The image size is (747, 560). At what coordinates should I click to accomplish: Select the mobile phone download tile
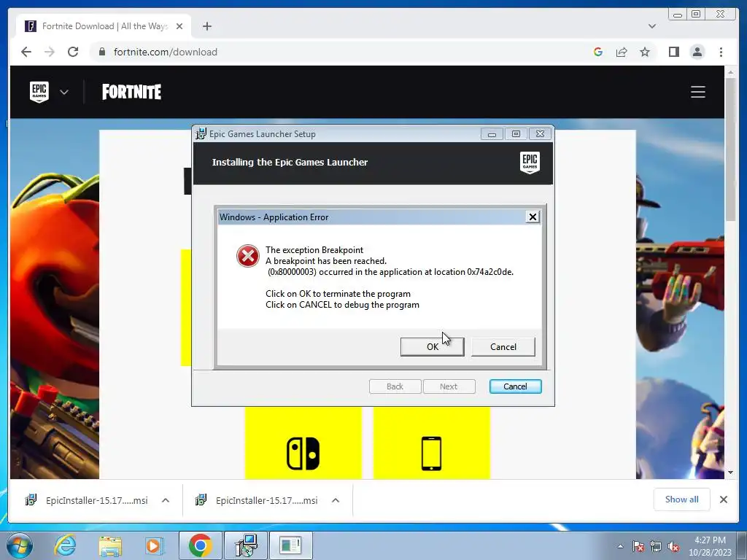[x=432, y=443]
